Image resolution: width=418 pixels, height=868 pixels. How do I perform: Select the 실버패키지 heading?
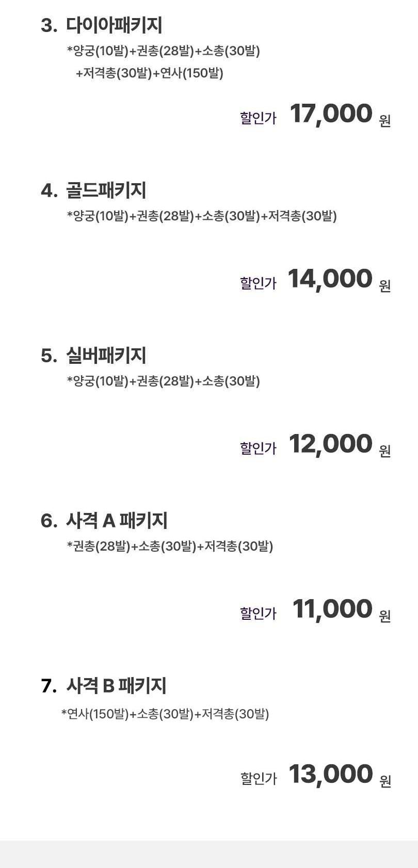[x=106, y=356]
